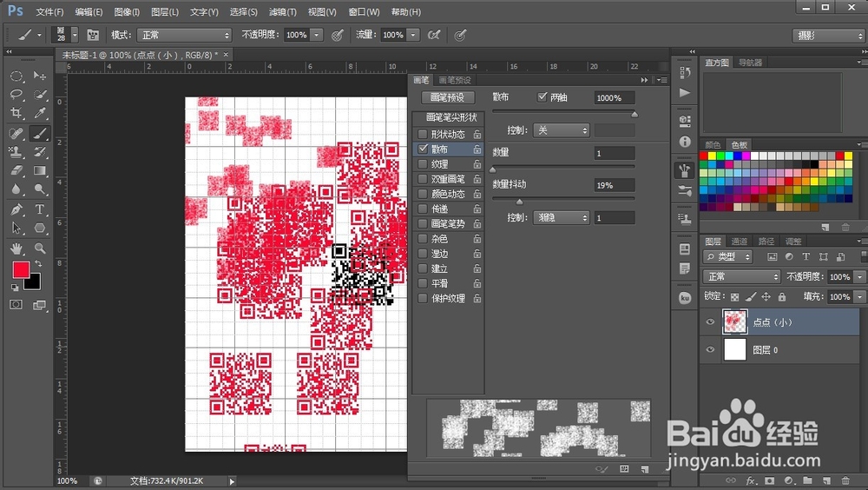Add a layer style fx icon
Viewport: 868px width, 490px height.
(x=751, y=480)
